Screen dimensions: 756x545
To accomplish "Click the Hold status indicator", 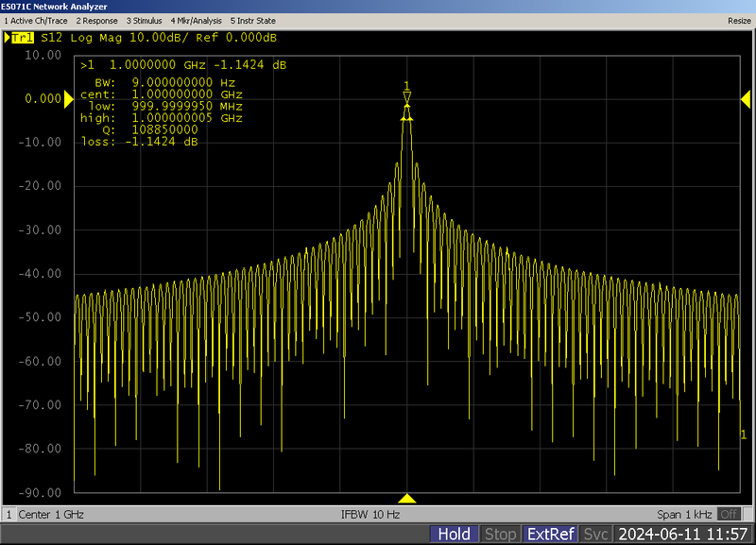I will 455,535.
